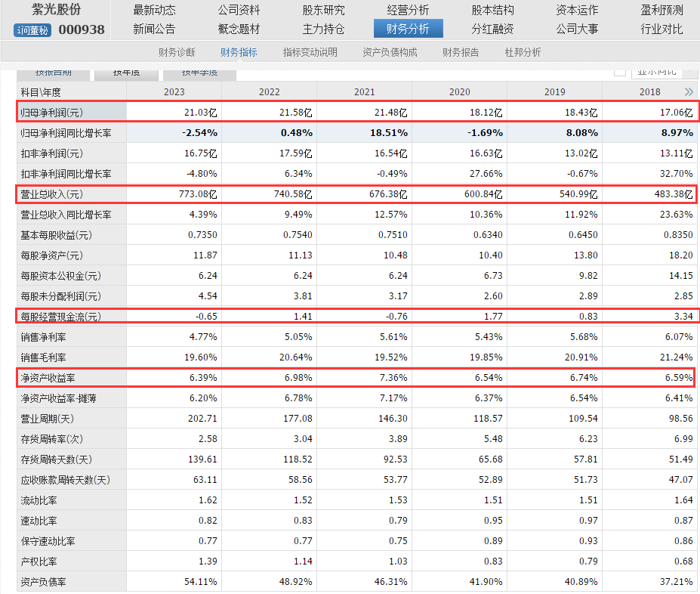Select the 扣非净利润(元) row label
This screenshot has width=700, height=594.
pyautogui.click(x=52, y=153)
